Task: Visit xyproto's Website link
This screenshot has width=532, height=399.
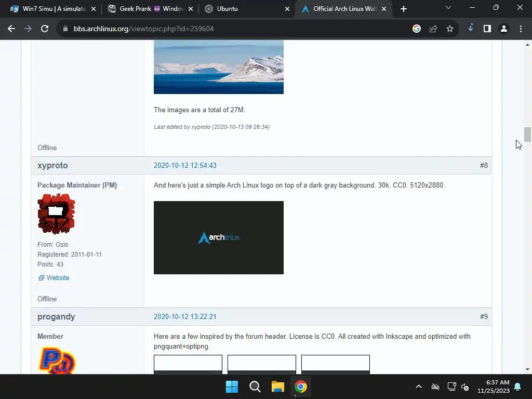Action: (x=58, y=278)
